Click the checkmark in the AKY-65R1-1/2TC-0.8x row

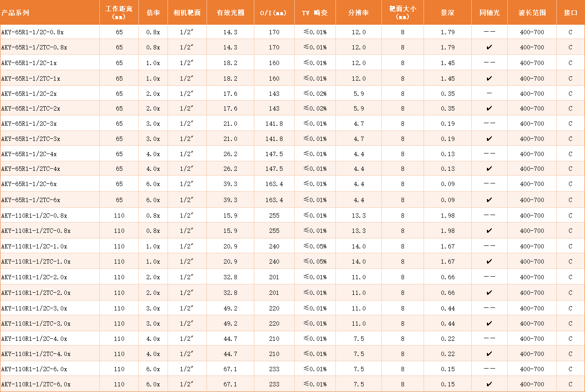[x=489, y=47]
